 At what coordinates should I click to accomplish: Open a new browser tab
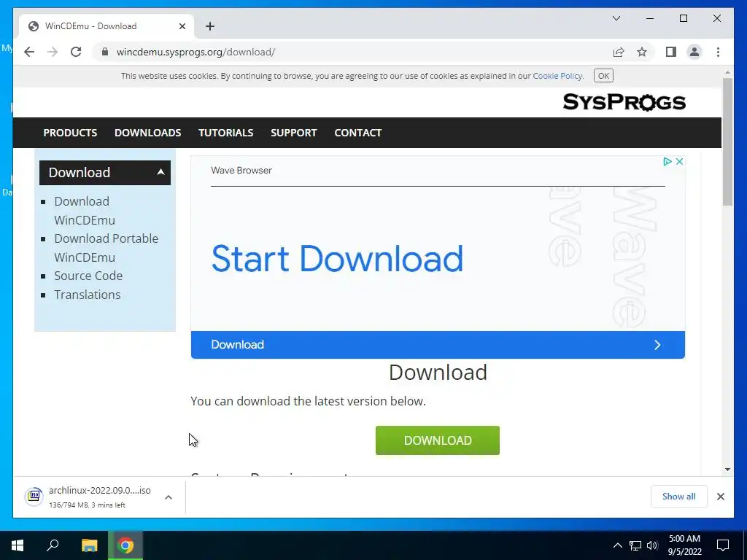tap(210, 26)
